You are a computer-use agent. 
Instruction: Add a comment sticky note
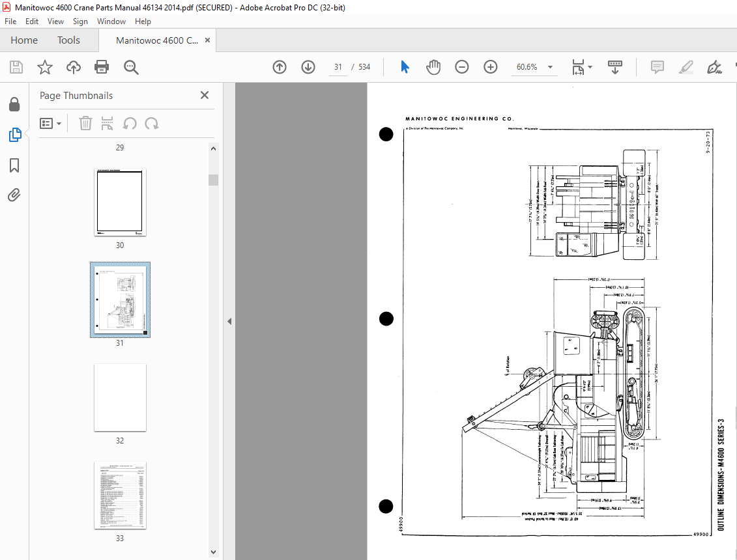(657, 67)
